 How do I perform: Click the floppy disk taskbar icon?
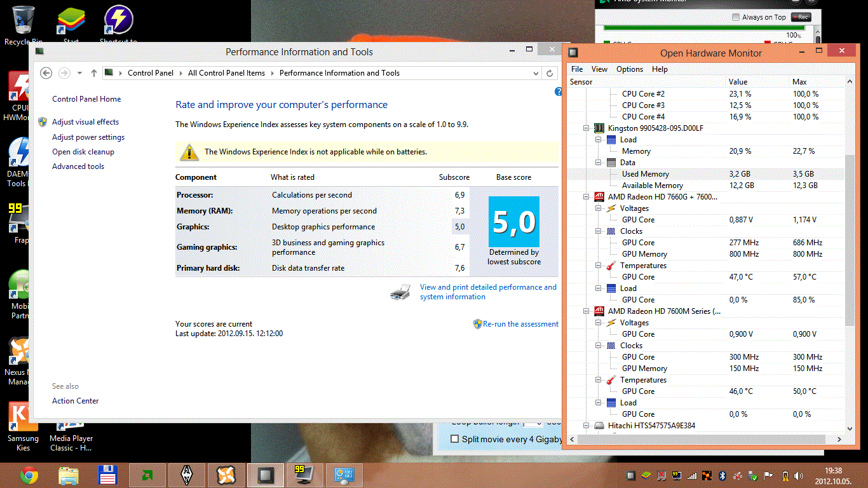click(107, 475)
